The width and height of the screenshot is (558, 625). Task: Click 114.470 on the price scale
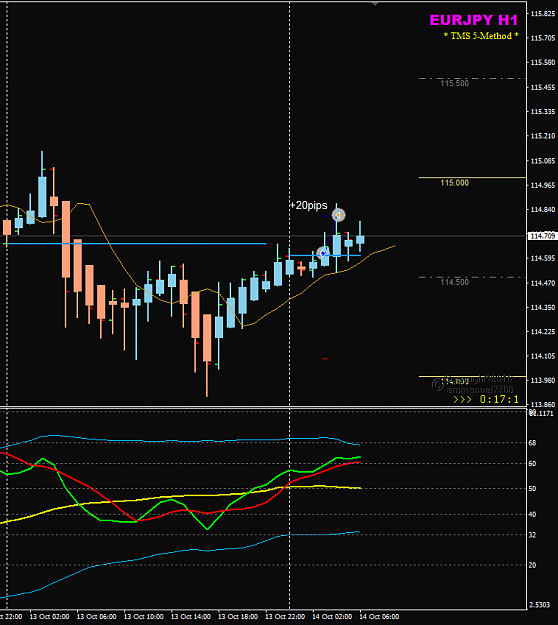point(543,283)
